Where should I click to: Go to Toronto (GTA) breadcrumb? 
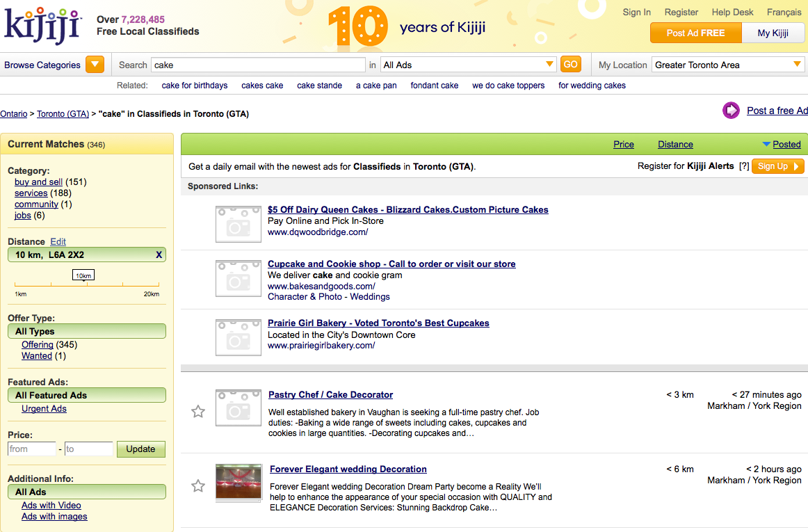click(x=63, y=114)
